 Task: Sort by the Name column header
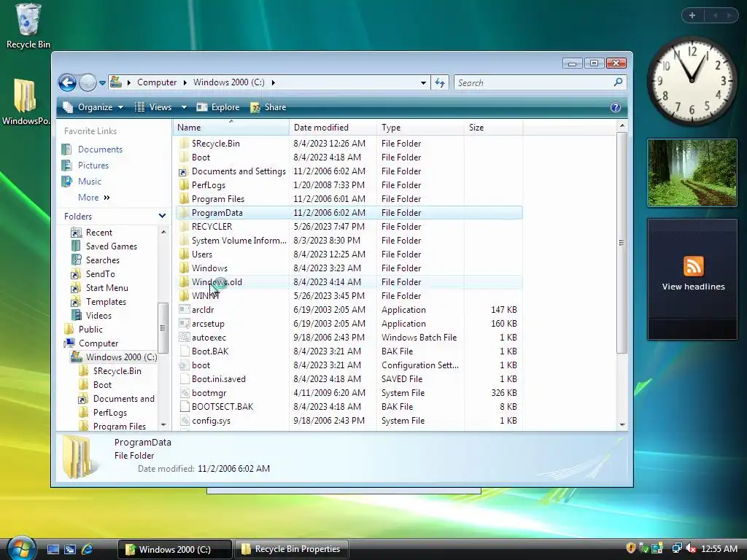pyautogui.click(x=231, y=128)
